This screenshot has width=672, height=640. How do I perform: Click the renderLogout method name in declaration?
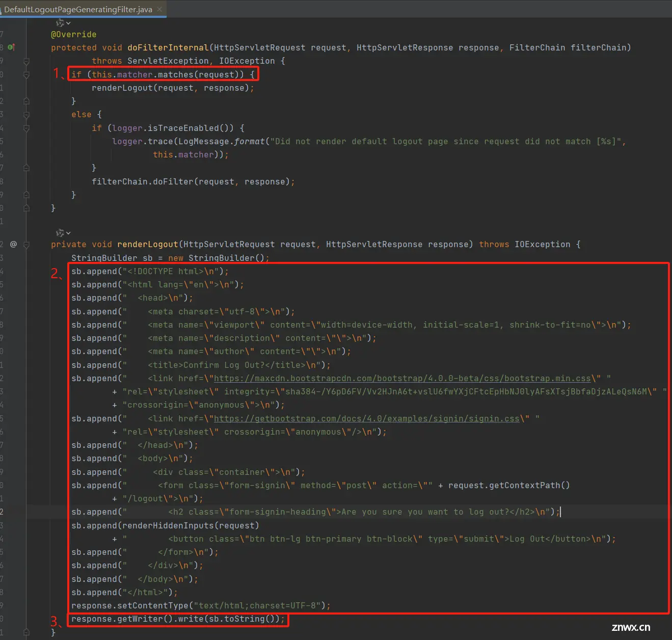147,245
